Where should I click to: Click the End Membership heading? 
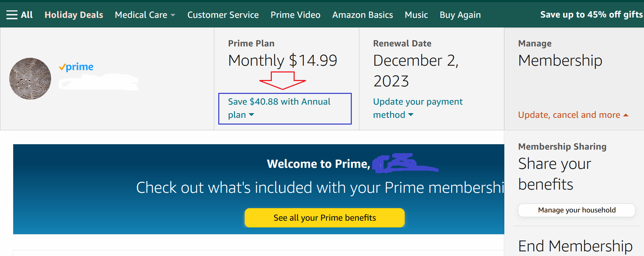point(575,246)
